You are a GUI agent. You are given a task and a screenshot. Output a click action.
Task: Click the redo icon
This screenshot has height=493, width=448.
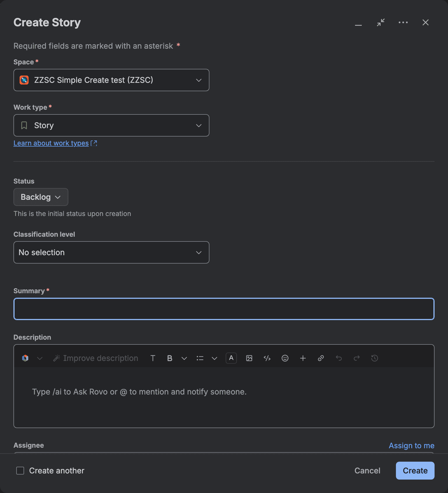[x=357, y=358]
